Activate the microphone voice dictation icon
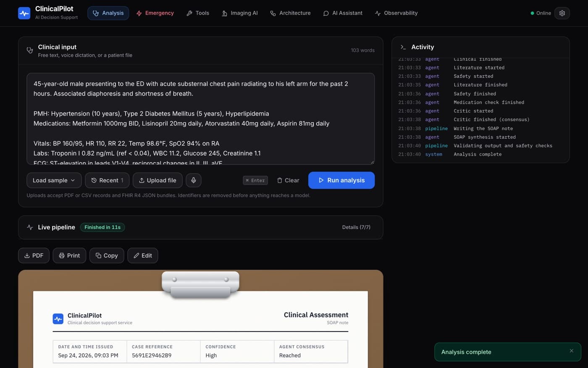The height and width of the screenshot is (368, 588). (194, 180)
